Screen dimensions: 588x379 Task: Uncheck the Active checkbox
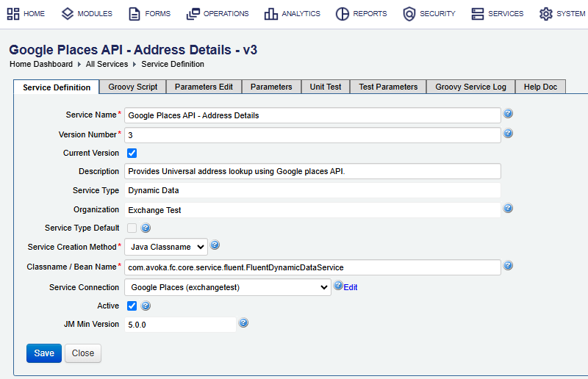click(132, 306)
